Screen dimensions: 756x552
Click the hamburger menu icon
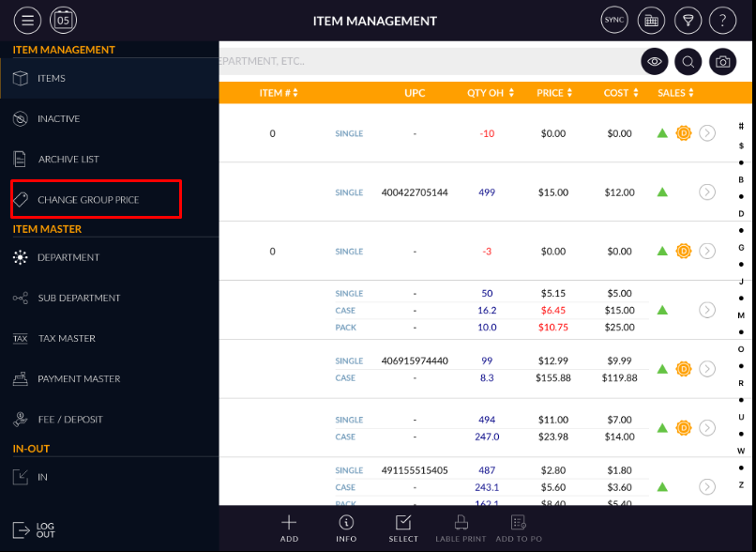point(27,21)
